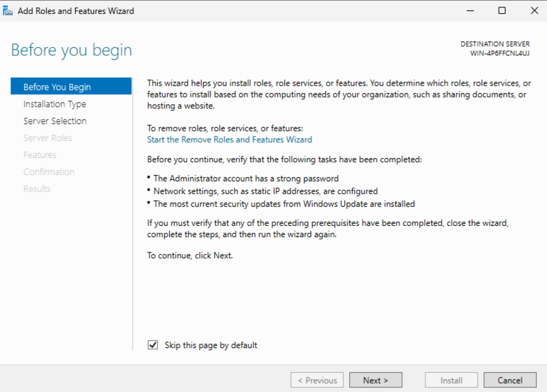
Task: Select the Results step
Action: pos(37,189)
